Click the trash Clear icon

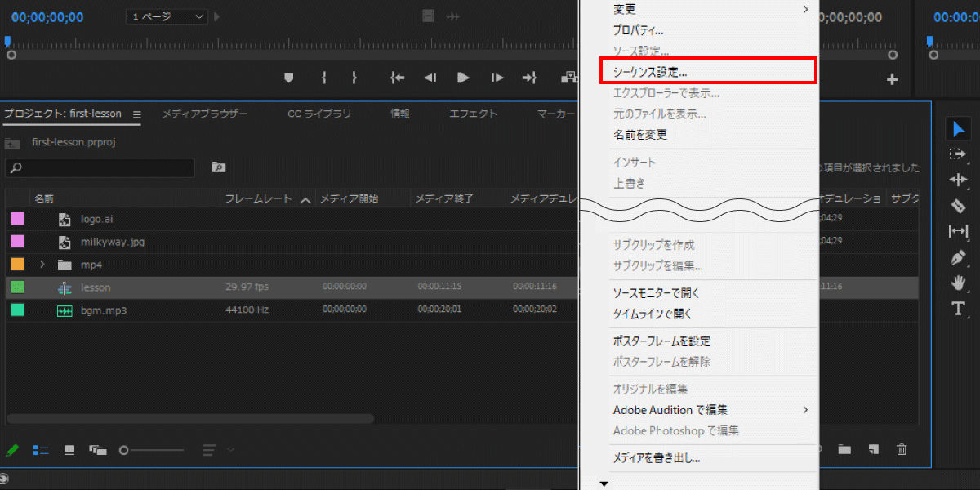click(902, 450)
